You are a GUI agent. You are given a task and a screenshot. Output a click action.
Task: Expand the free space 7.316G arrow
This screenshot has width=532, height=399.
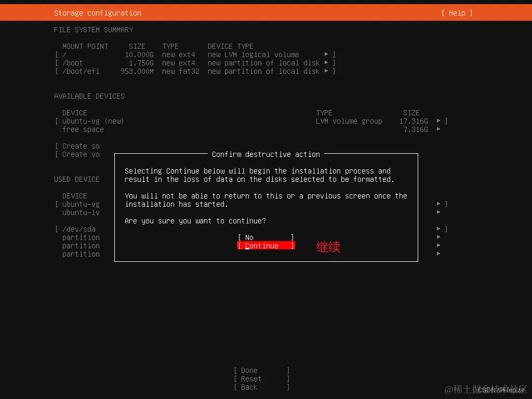[x=438, y=129]
